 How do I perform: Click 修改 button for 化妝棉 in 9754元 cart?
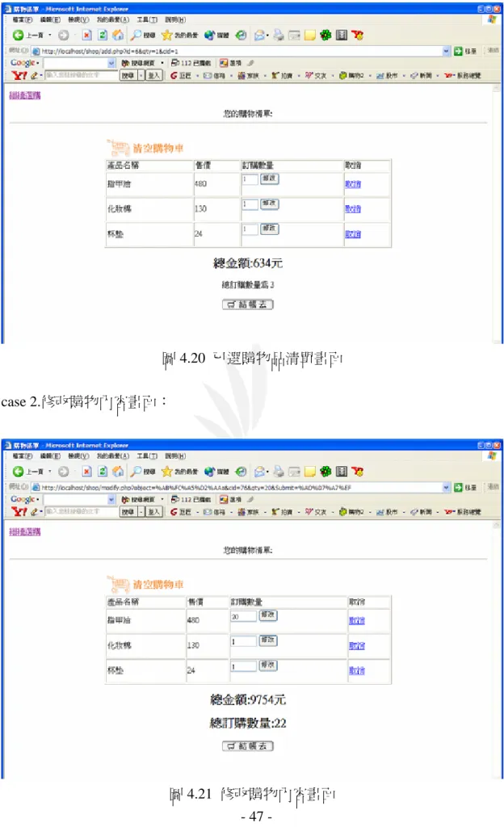point(268,640)
